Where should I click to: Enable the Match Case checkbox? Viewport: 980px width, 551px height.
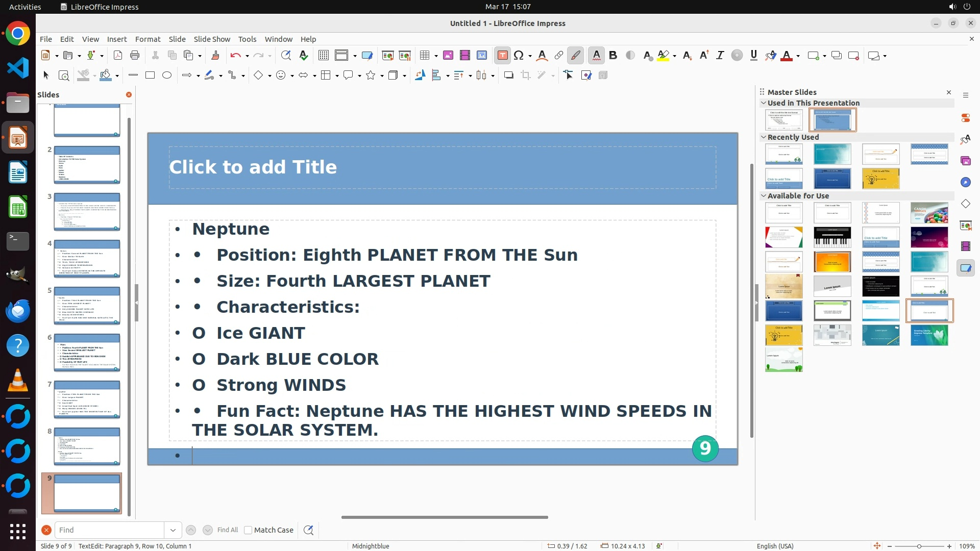249,530
